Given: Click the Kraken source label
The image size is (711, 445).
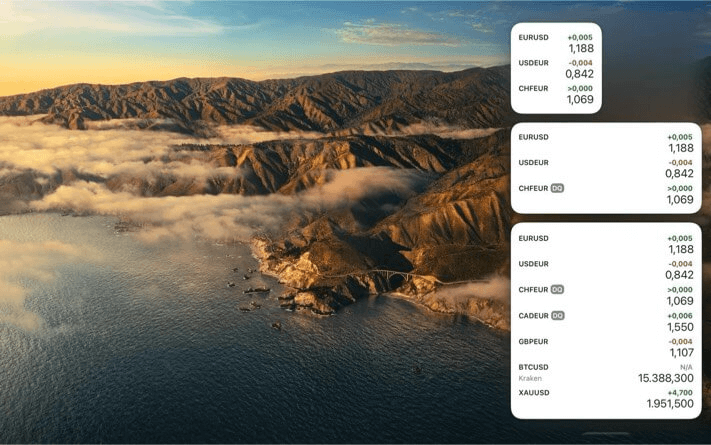Looking at the screenshot, I should tap(530, 379).
